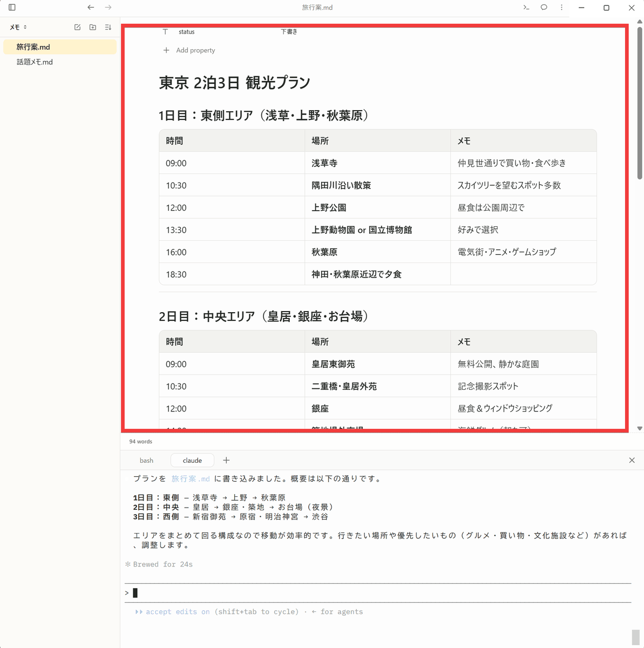Go forward with the right arrow
Screen dimensions: 644x648
[109, 8]
